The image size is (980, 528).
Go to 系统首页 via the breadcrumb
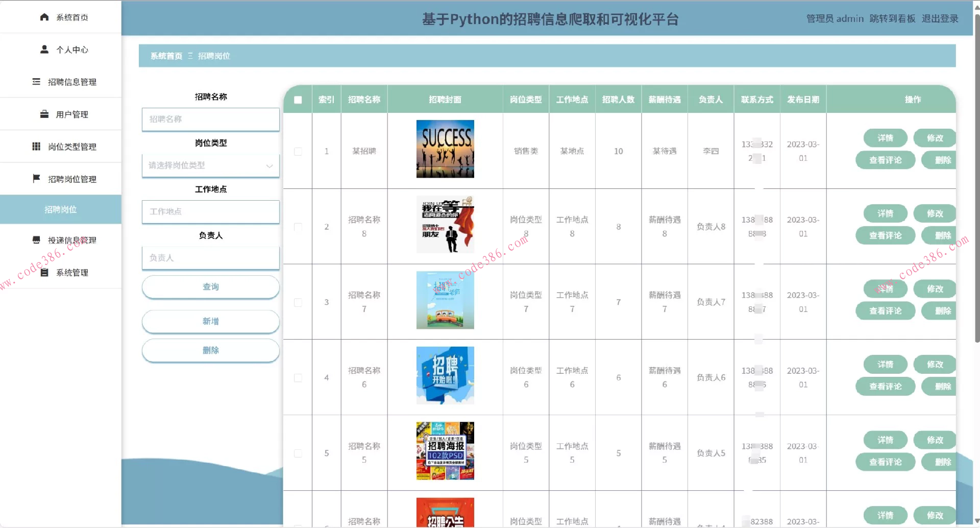[x=166, y=56]
